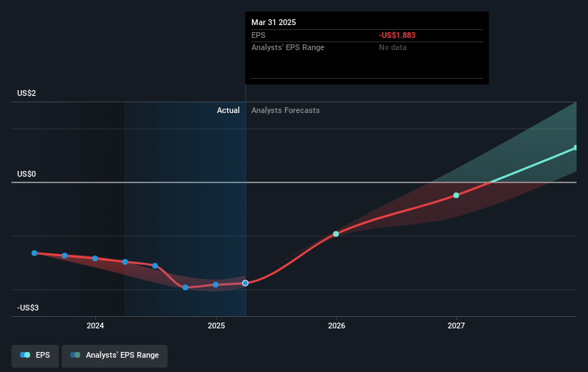This screenshot has height=372, width=588.
Task: Click the US$2 y-axis label
Action: point(26,93)
